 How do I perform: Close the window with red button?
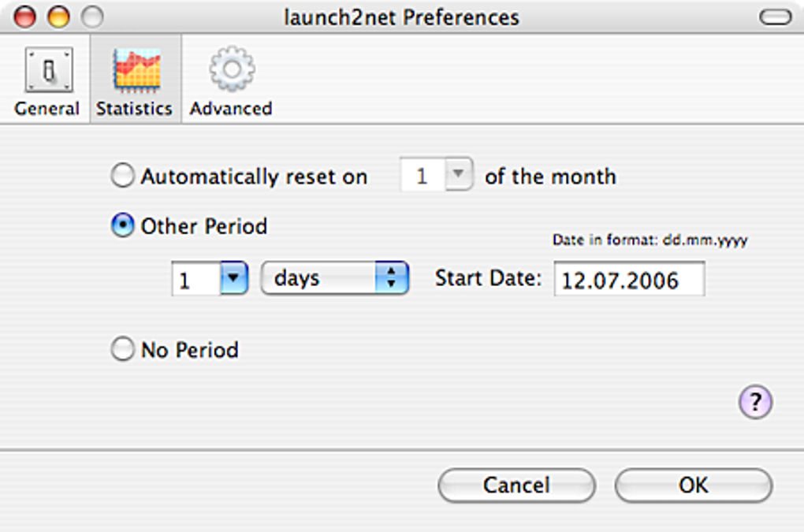24,17
